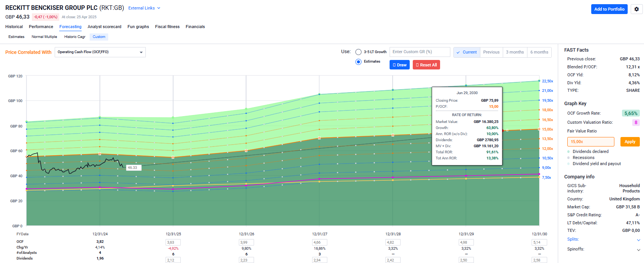644x263 pixels.
Task: Click the Add to Portfolio button
Action: click(x=609, y=9)
